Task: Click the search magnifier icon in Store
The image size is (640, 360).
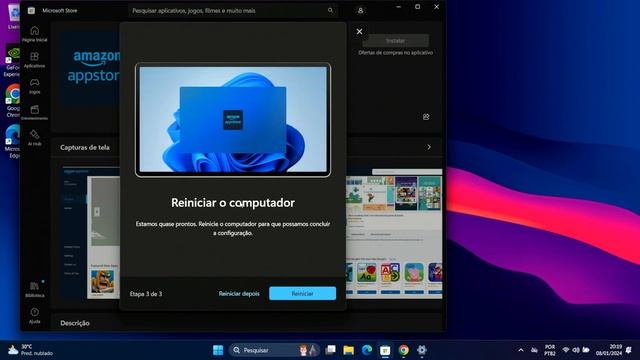Action: tap(330, 11)
